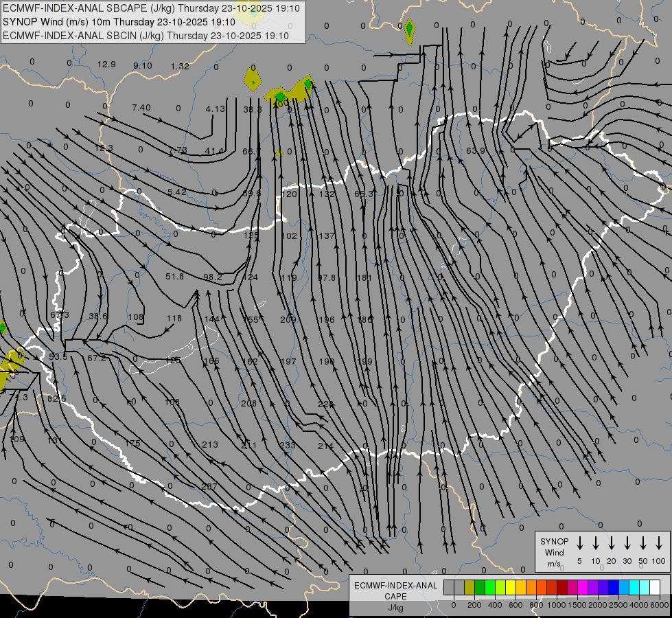This screenshot has height=618, width=672.
Task: Click the 53.5 CAPE value on map
Action: point(58,357)
